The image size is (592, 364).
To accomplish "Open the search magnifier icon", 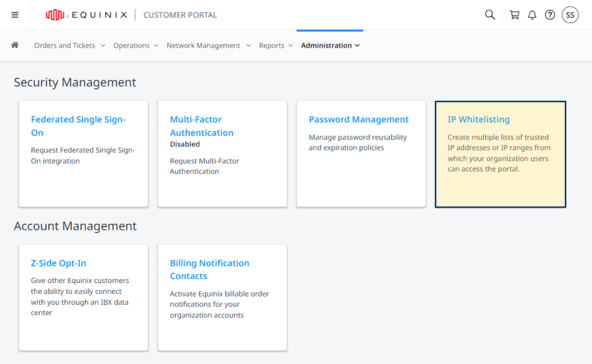I will tap(490, 15).
